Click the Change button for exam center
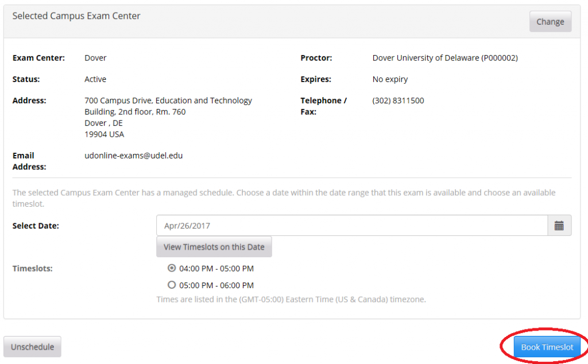This screenshot has height=364, width=588. 550,22
